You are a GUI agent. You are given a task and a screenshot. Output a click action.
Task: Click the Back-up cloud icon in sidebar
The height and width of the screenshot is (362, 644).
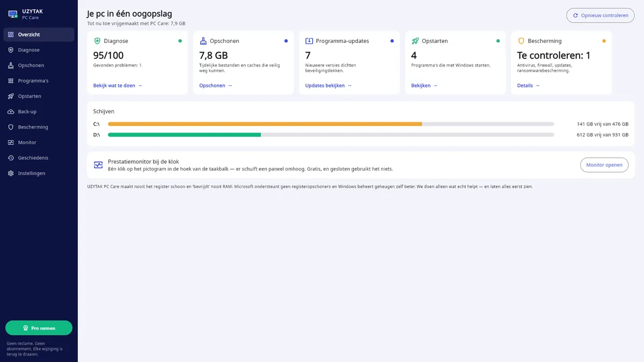coord(11,112)
